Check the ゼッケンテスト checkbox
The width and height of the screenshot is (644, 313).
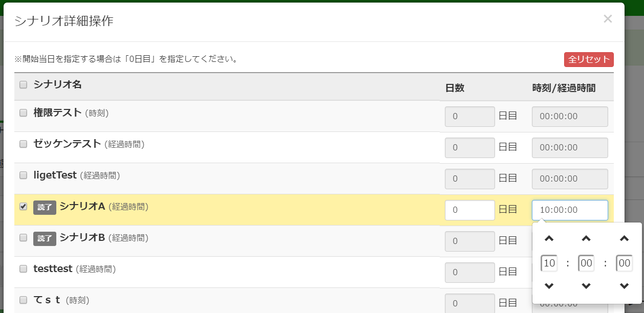23,144
